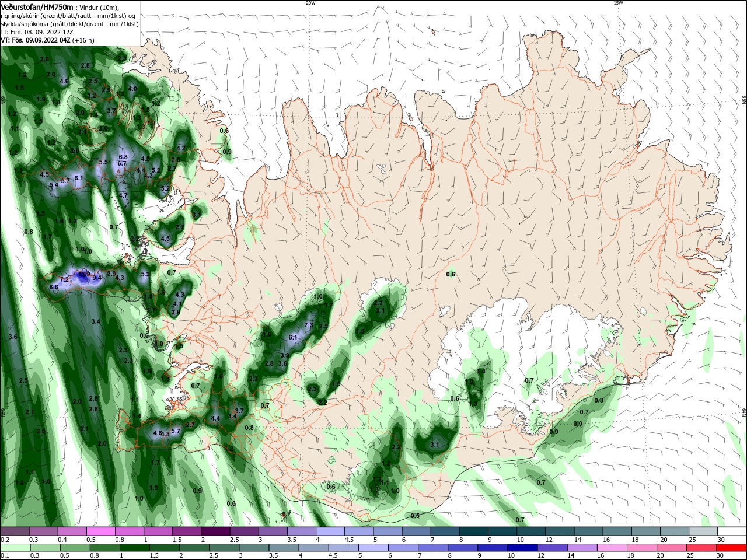Click the 7.2 precipitation value on the map

click(65, 280)
